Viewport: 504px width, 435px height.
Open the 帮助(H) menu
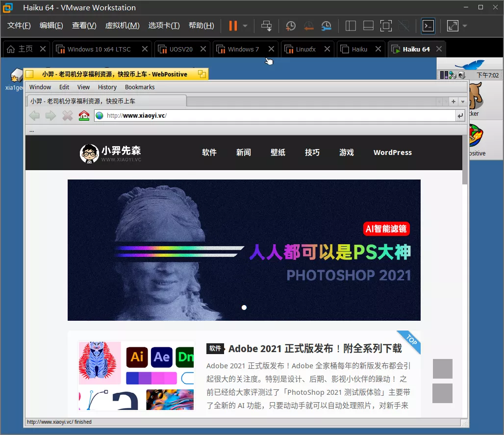tap(201, 26)
